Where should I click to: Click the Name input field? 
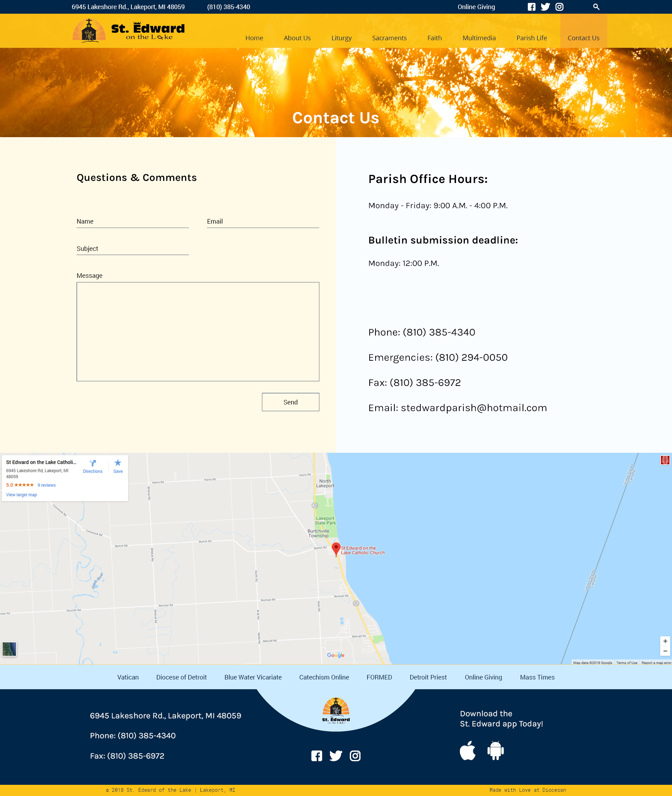(132, 222)
